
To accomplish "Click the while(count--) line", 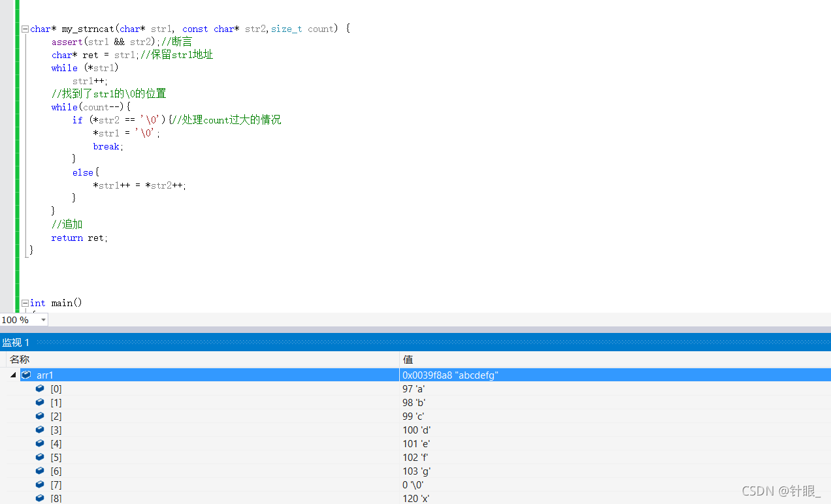I will pyautogui.click(x=91, y=107).
